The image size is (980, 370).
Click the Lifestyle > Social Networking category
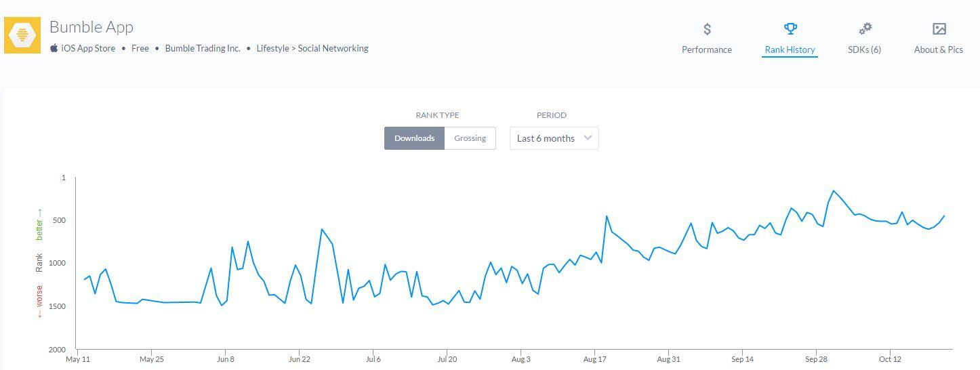312,48
